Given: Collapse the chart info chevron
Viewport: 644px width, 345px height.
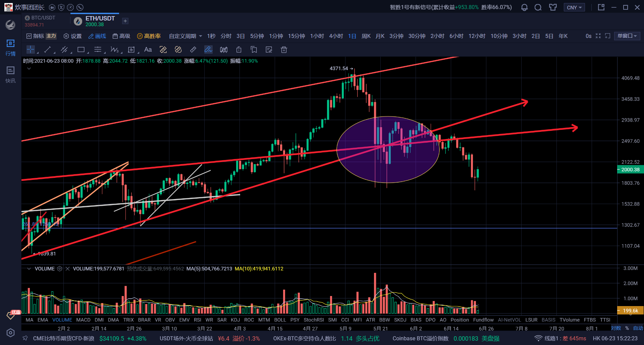Looking at the screenshot, I should click(29, 68).
